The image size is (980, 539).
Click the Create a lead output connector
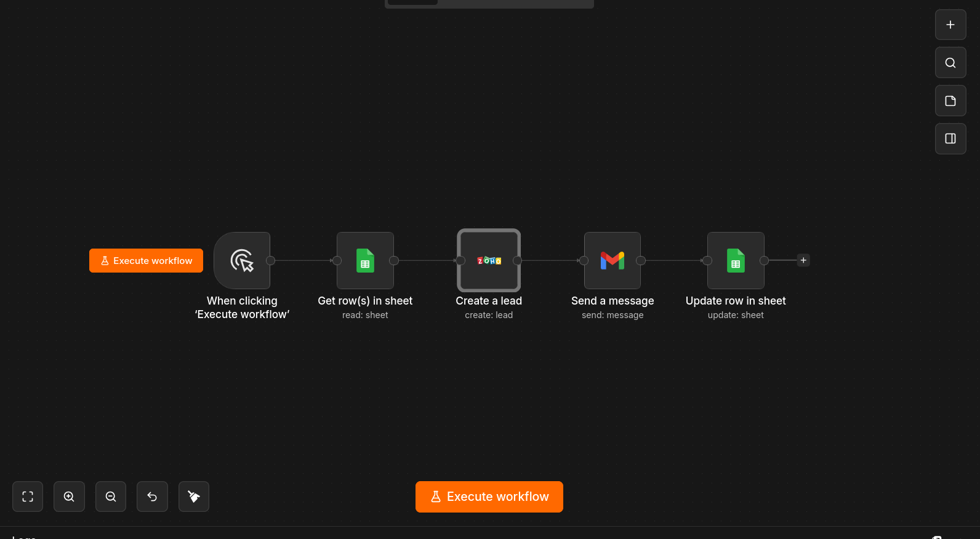pos(518,260)
